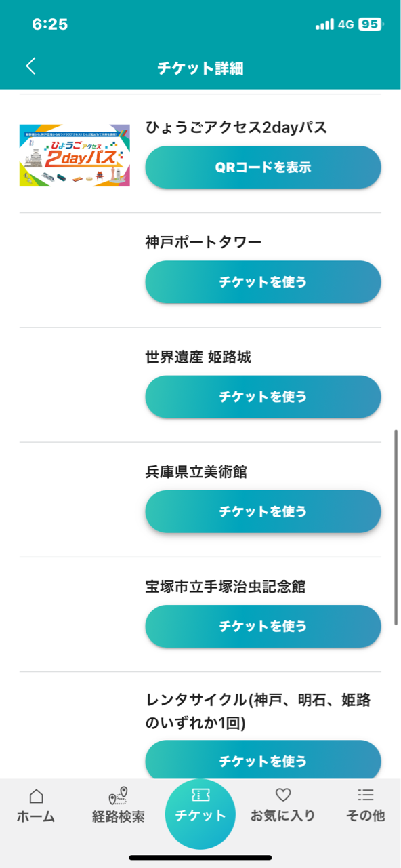Screen dimensions: 401x868
Task: Show QR code for ひょうごアクセス2dayパス
Action: click(263, 167)
